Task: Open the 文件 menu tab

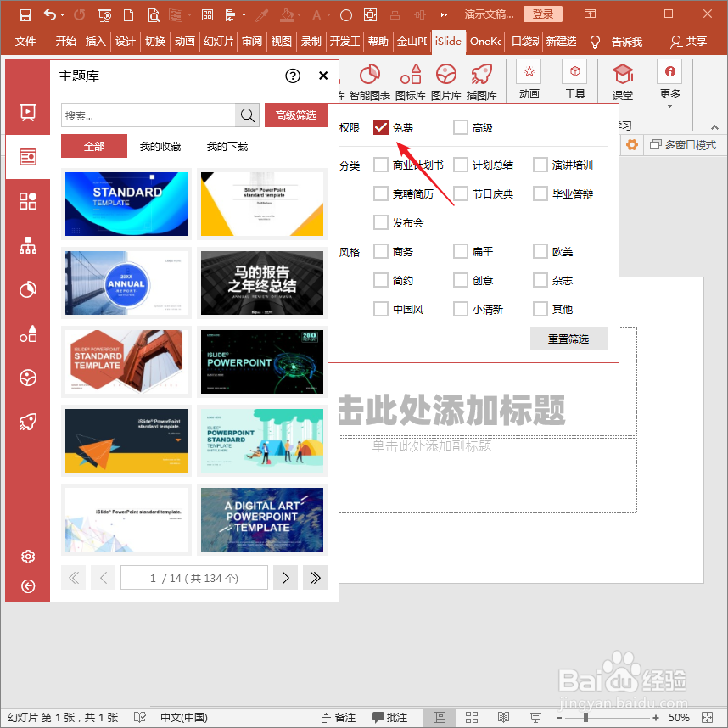Action: coord(25,42)
